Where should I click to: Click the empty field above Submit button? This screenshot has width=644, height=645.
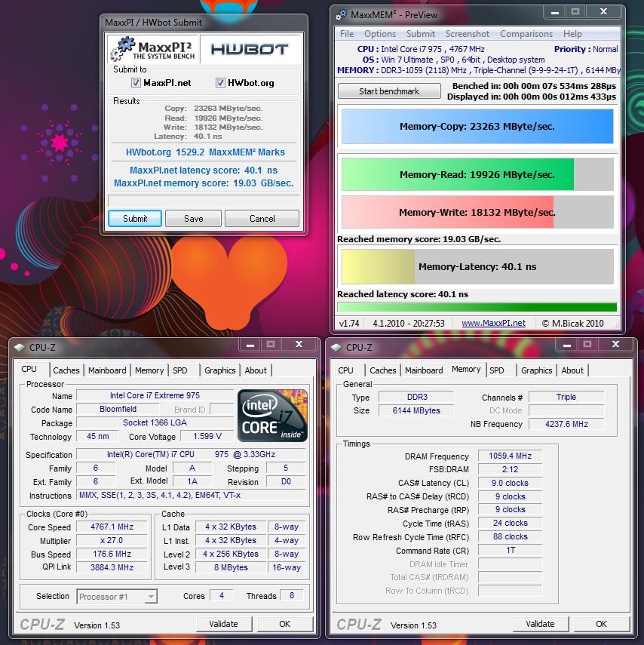tap(204, 201)
